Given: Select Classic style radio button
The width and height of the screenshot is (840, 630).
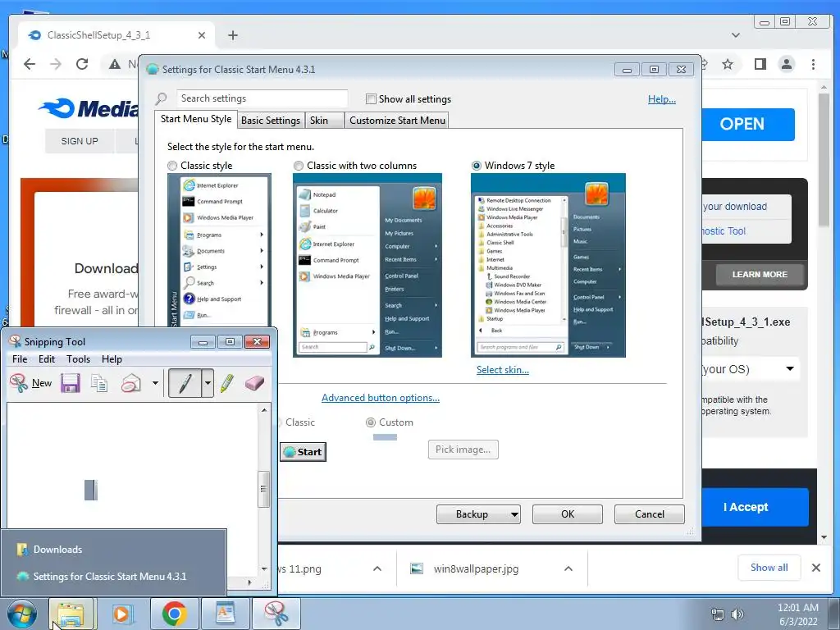Looking at the screenshot, I should 172,166.
